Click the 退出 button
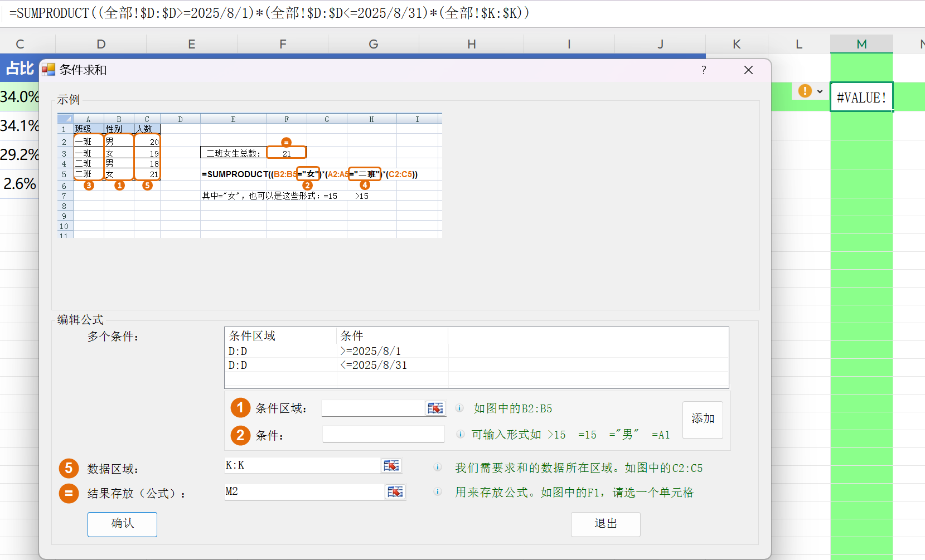 click(605, 524)
